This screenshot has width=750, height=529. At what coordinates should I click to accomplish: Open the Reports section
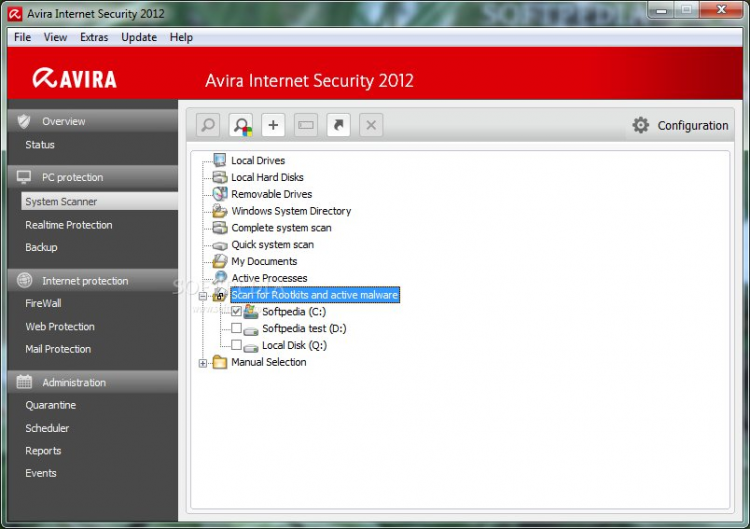(x=44, y=451)
